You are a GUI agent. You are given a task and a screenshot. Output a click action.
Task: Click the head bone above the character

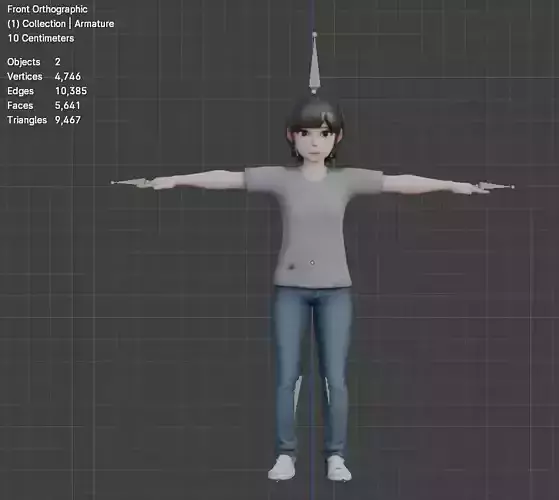click(314, 63)
